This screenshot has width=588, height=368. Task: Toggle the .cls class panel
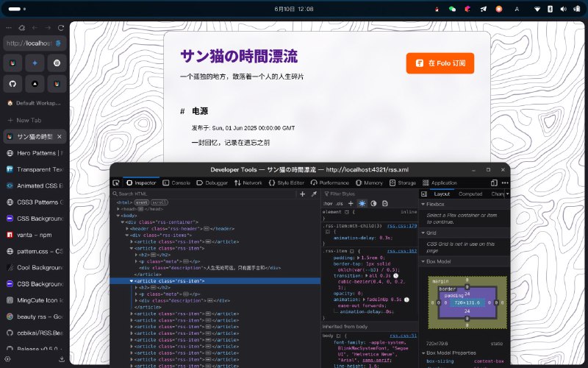(x=339, y=203)
